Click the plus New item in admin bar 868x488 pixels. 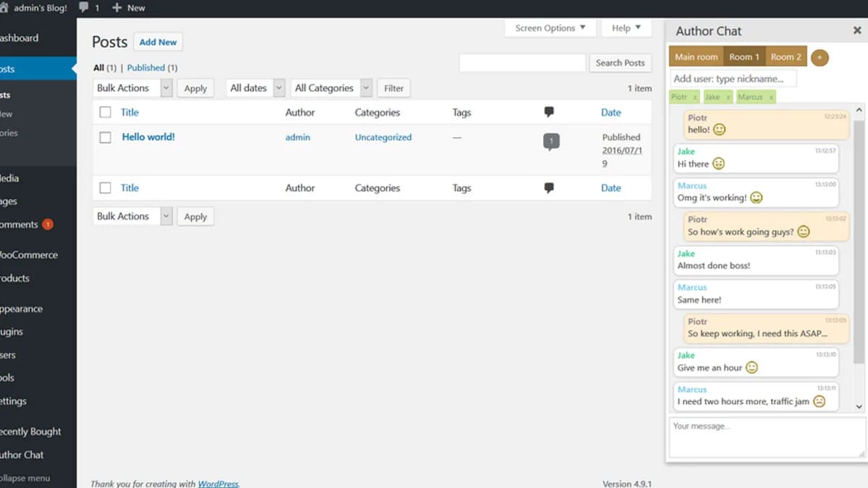129,8
